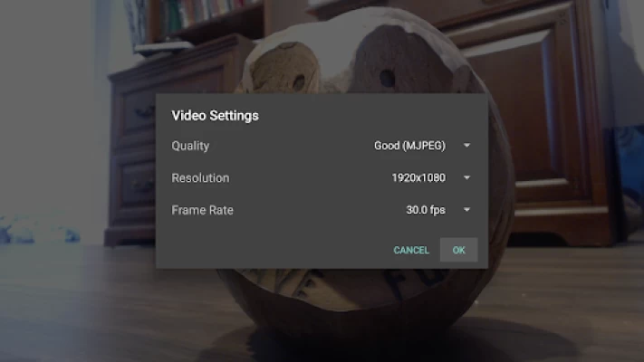
Task: Click the arrow beside 1920x1080
Action: click(466, 177)
